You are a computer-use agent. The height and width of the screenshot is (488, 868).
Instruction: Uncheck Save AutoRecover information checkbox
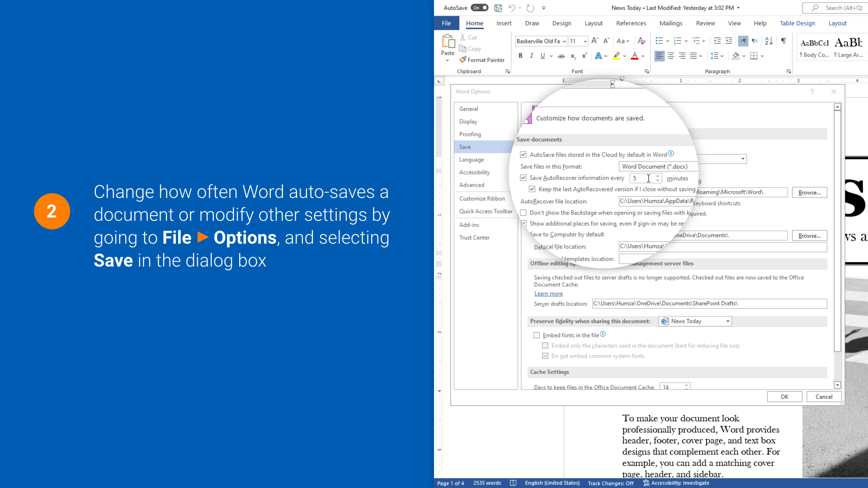523,178
